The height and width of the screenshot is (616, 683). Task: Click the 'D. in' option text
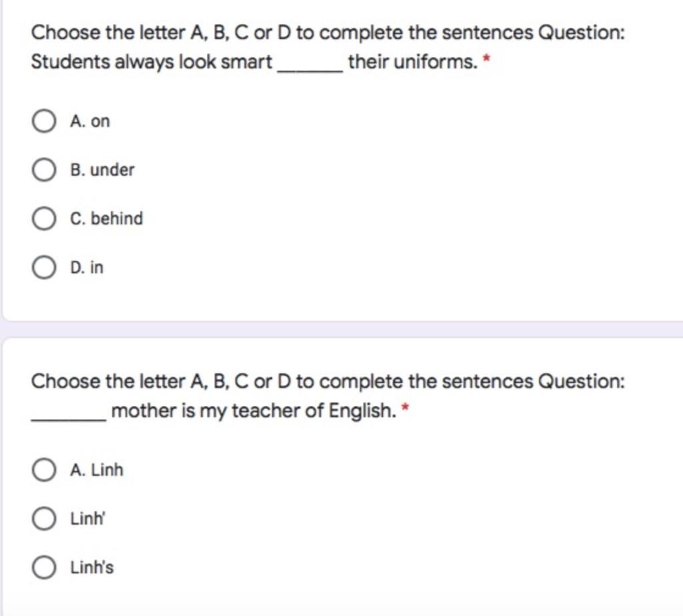pyautogui.click(x=87, y=267)
